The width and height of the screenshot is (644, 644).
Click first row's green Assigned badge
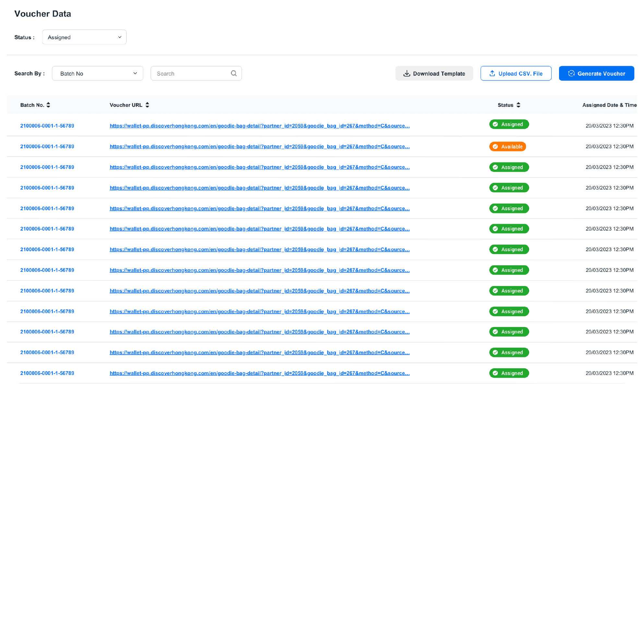pos(509,124)
